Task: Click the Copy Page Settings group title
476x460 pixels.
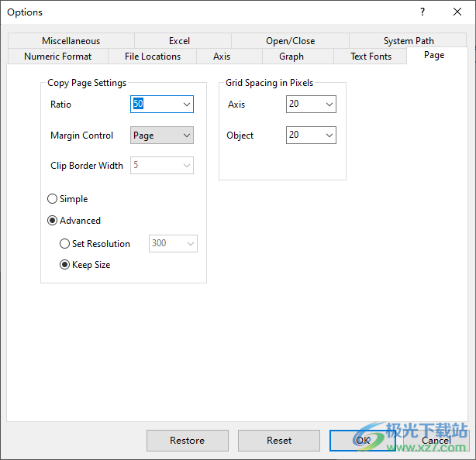Action: tap(87, 83)
